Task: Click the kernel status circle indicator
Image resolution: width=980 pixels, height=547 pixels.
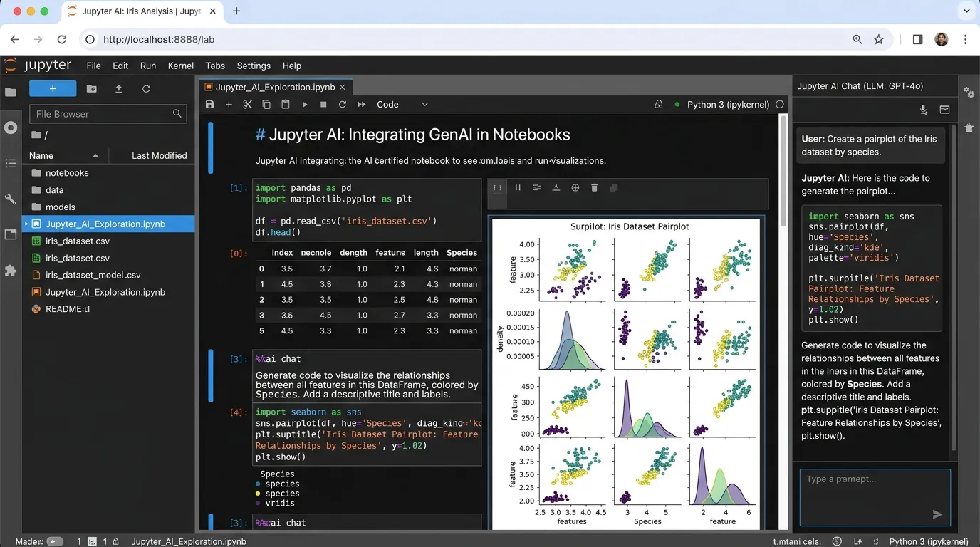Action: 780,105
